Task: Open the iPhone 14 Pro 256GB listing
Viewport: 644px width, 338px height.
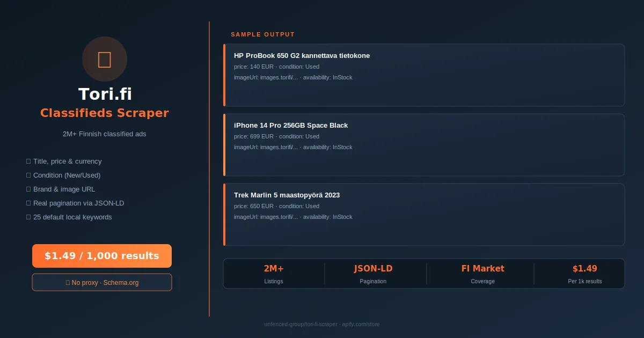Action: [x=424, y=145]
